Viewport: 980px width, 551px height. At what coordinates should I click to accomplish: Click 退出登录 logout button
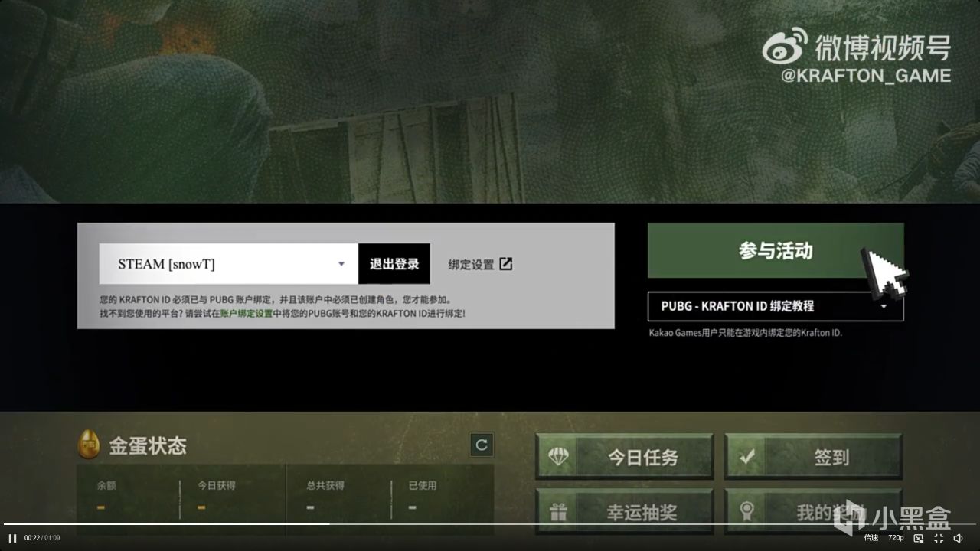pos(394,264)
